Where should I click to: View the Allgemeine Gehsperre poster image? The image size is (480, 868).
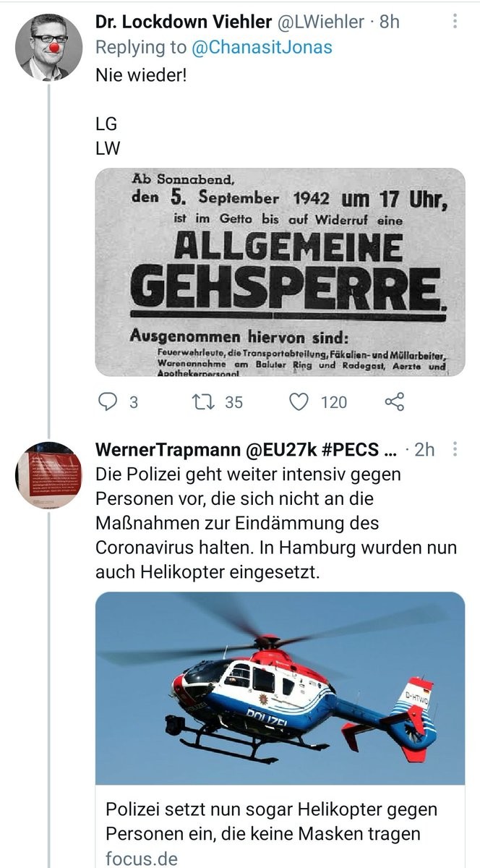[x=280, y=272]
